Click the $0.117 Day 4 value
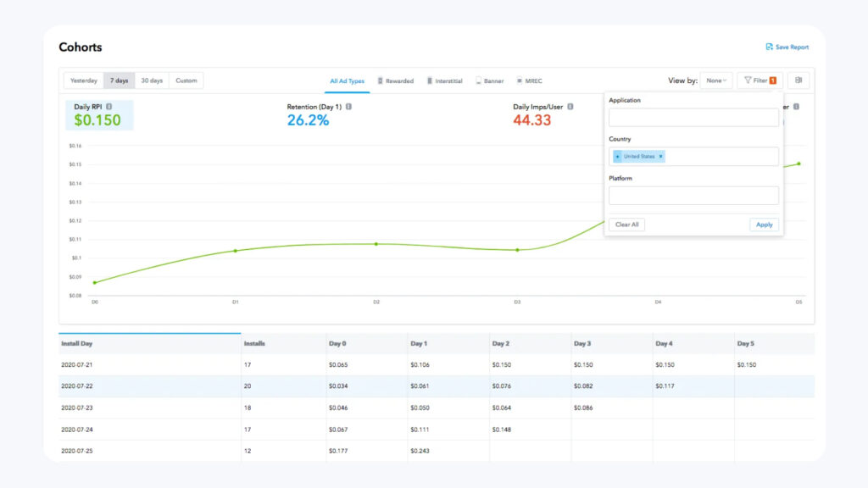This screenshot has height=488, width=868. point(665,386)
